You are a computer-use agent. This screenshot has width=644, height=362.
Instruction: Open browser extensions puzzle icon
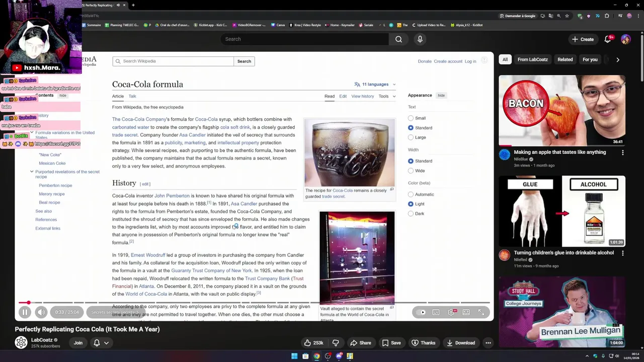pos(607,16)
